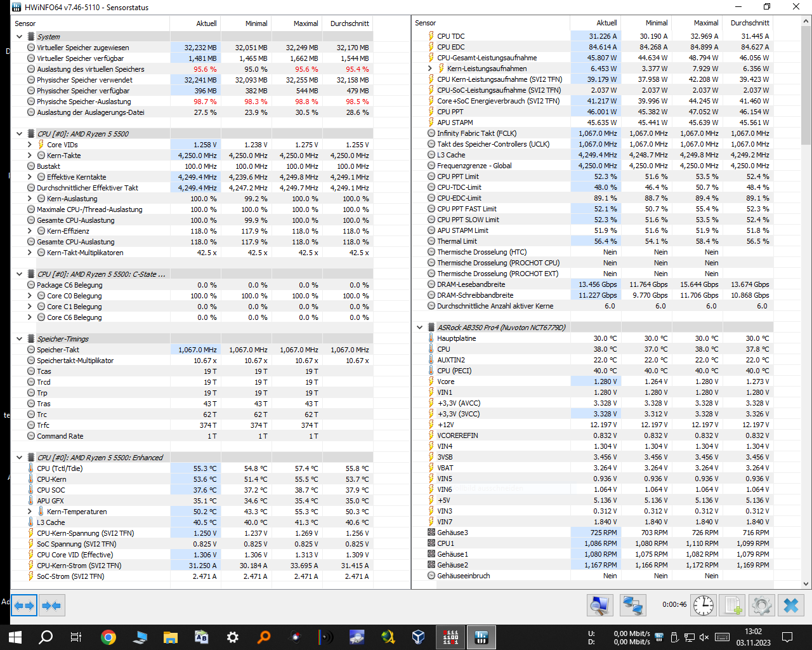Open File Explorer from the taskbar
Image resolution: width=812 pixels, height=650 pixels.
[170, 637]
